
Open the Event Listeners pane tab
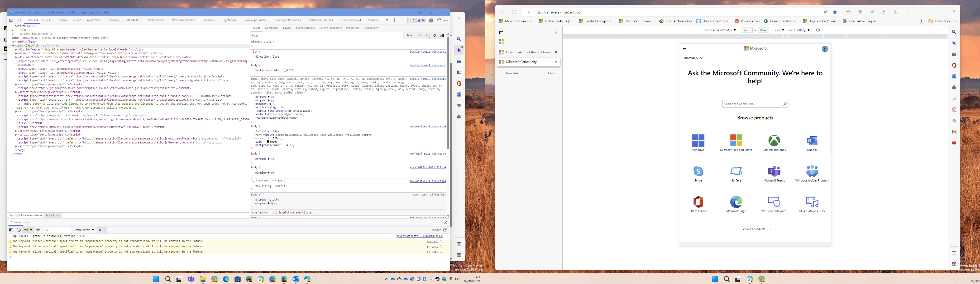click(x=305, y=28)
